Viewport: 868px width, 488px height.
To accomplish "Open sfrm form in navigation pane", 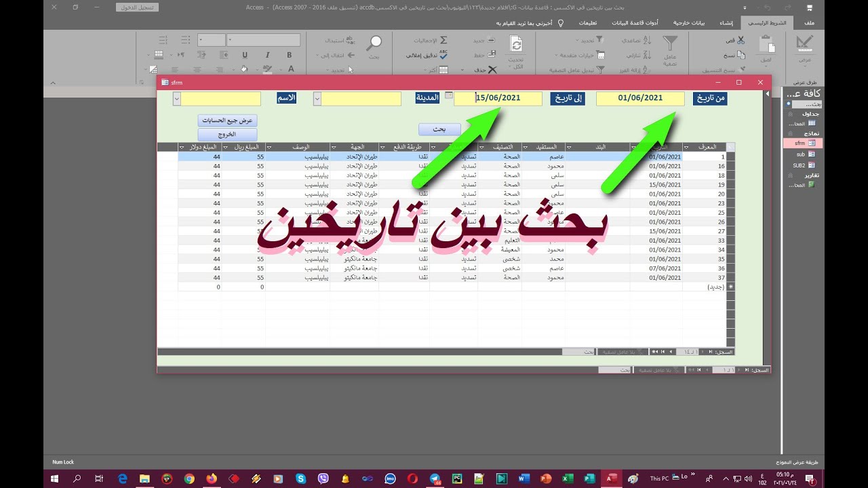I will pyautogui.click(x=804, y=143).
